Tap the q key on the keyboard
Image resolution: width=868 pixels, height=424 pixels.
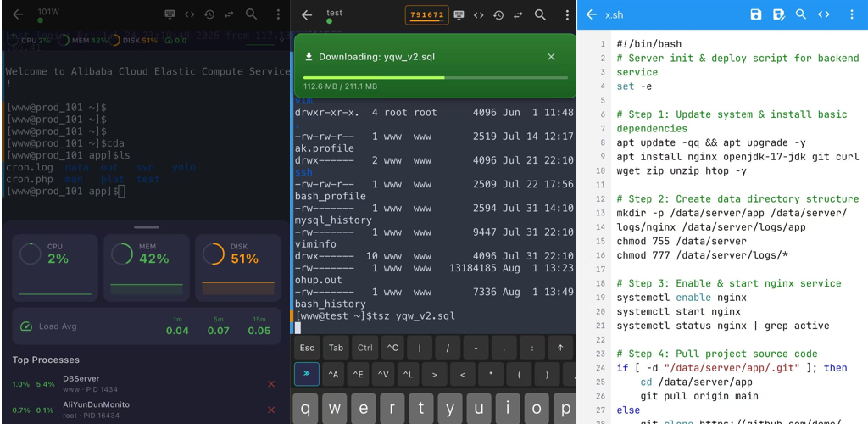306,409
